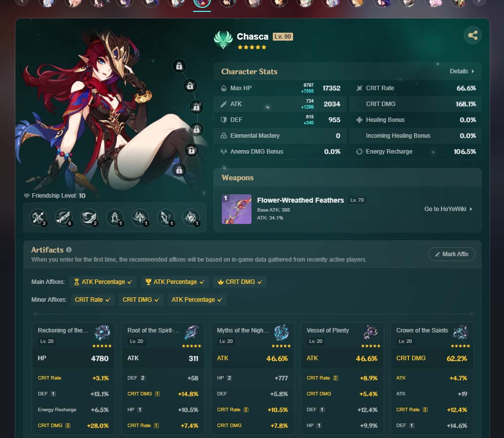Expand Character Stats Details
Image resolution: width=504 pixels, height=438 pixels.
click(x=462, y=71)
